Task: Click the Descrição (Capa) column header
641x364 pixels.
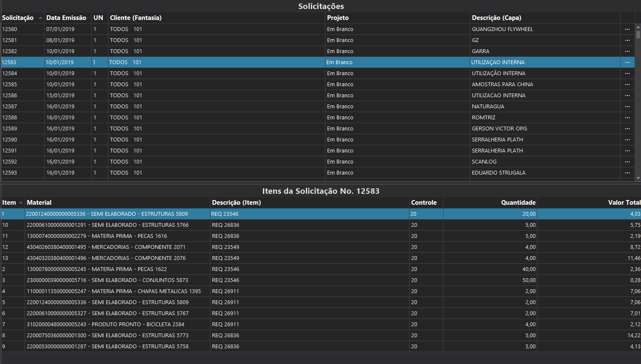Action: (545, 18)
